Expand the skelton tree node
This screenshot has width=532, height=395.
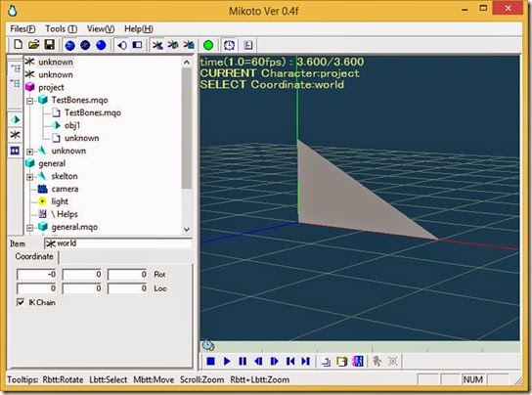point(30,177)
